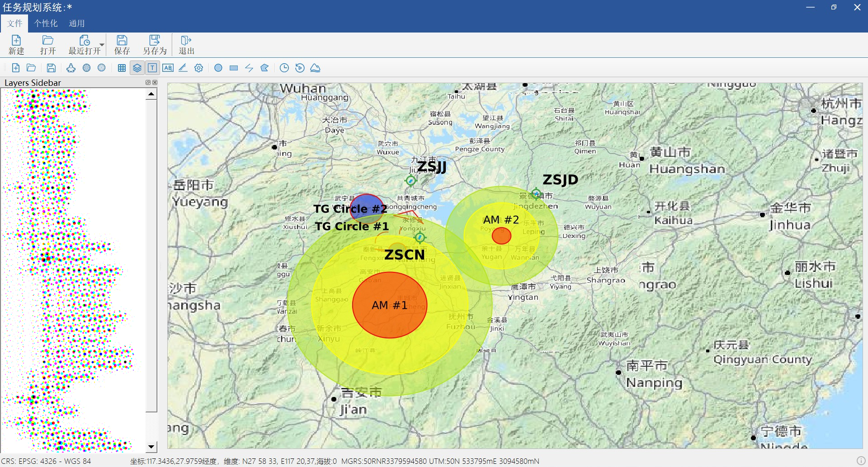
Task: Click the clock time icon
Action: [284, 68]
